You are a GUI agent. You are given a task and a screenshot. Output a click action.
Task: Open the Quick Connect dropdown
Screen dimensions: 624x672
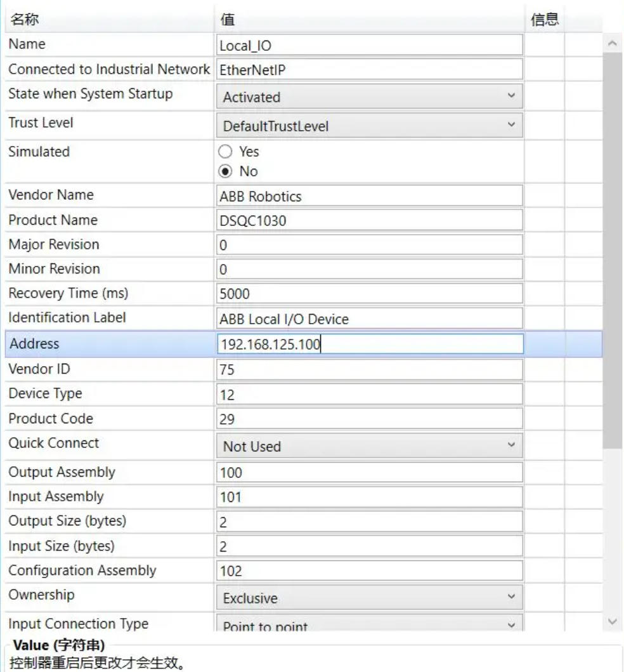tap(370, 446)
